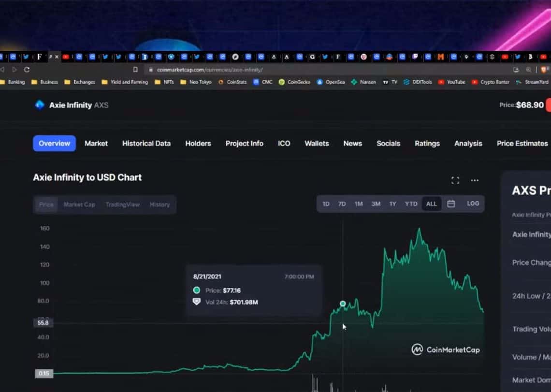Set the chart range to 7D

coord(342,204)
